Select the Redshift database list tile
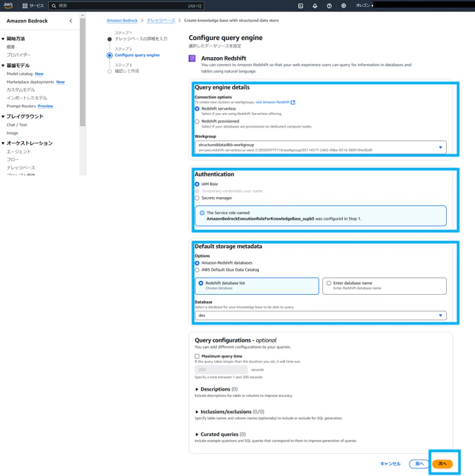This screenshot has height=476, width=475. (x=257, y=286)
